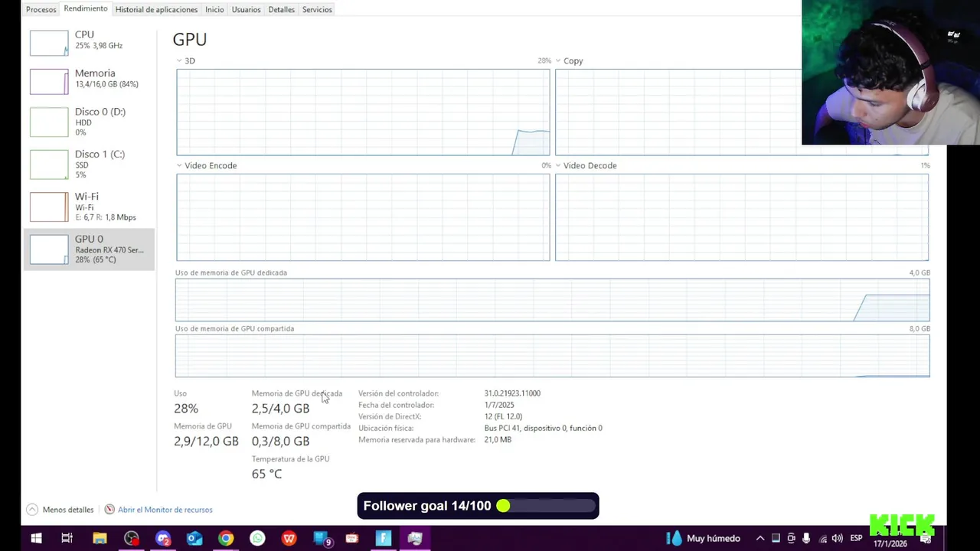The image size is (980, 551).
Task: Open Google Chrome from the taskbar
Action: [x=226, y=539]
